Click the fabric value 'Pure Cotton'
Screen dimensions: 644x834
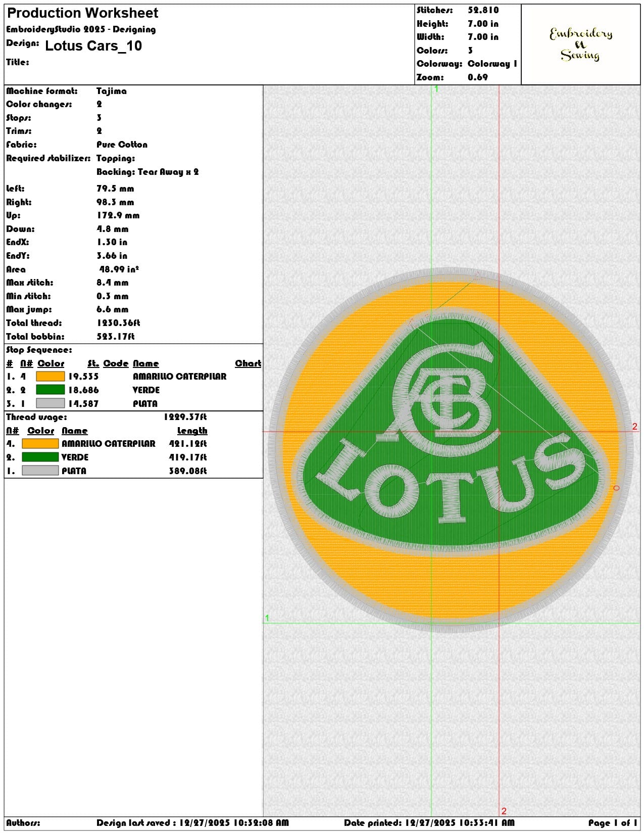pos(122,145)
